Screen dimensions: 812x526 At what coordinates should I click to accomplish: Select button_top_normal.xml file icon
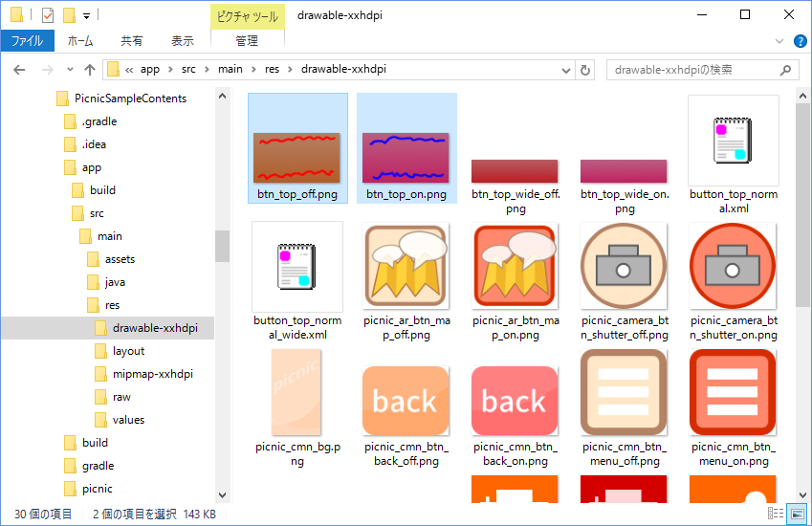(734, 141)
